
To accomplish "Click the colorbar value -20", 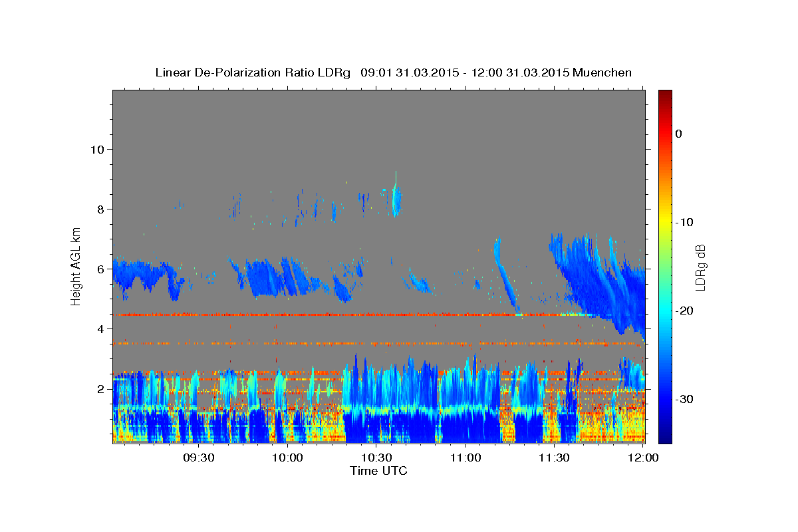I will (684, 311).
